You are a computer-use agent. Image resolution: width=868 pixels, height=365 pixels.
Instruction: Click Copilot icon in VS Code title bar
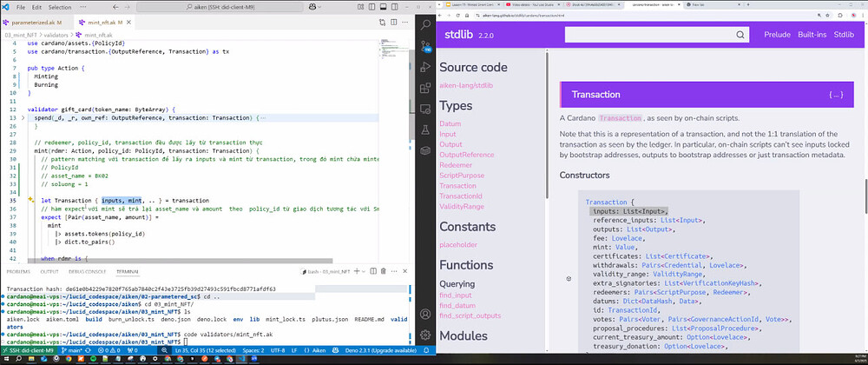313,7
